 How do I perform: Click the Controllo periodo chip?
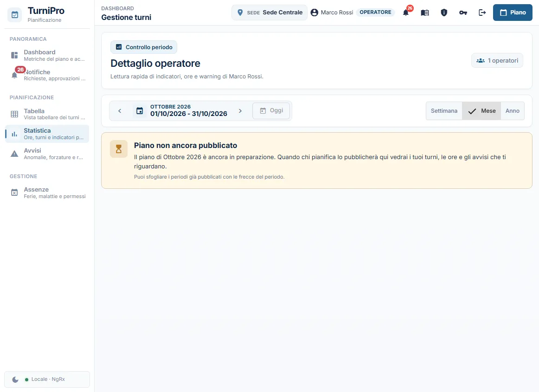[x=144, y=47]
